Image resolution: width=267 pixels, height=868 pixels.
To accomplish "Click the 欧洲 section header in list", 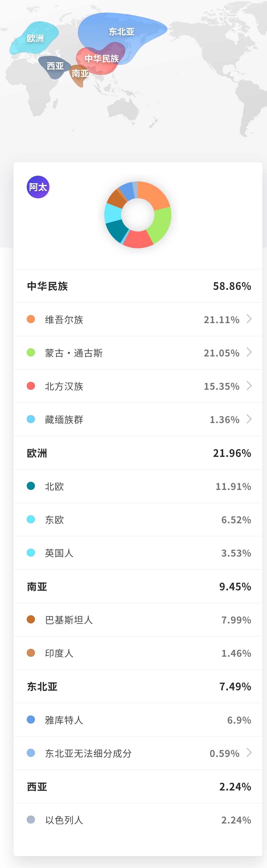I will pyautogui.click(x=37, y=453).
